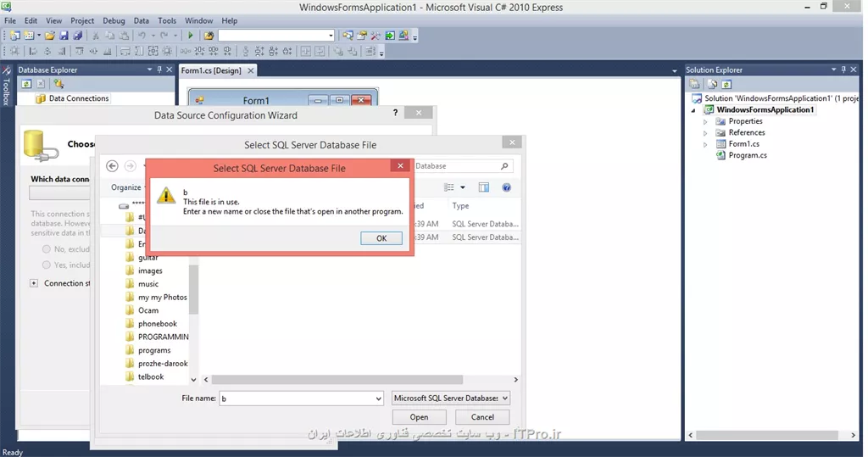
Task: Open the vertical Toolbox tab on left edge
Action: [6, 86]
